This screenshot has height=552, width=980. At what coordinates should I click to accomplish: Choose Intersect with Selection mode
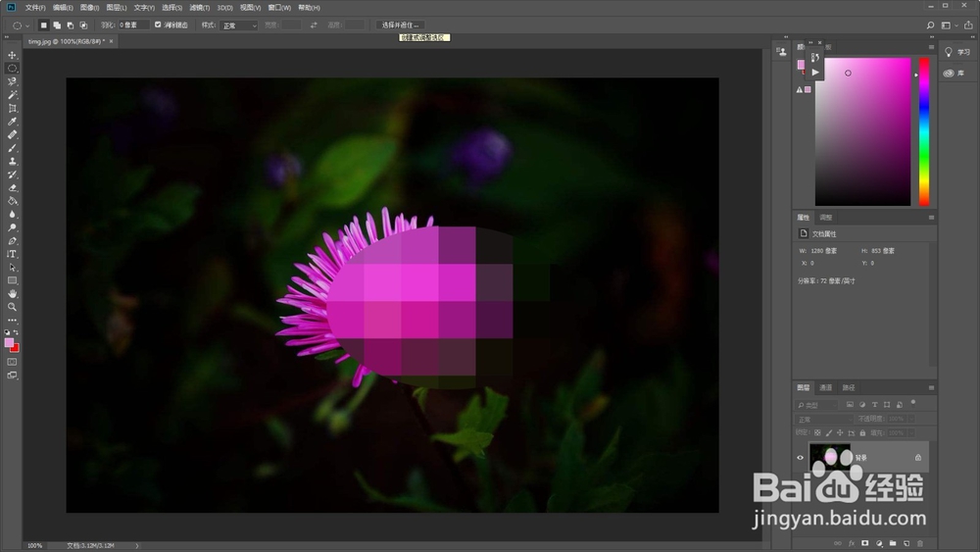click(x=83, y=25)
